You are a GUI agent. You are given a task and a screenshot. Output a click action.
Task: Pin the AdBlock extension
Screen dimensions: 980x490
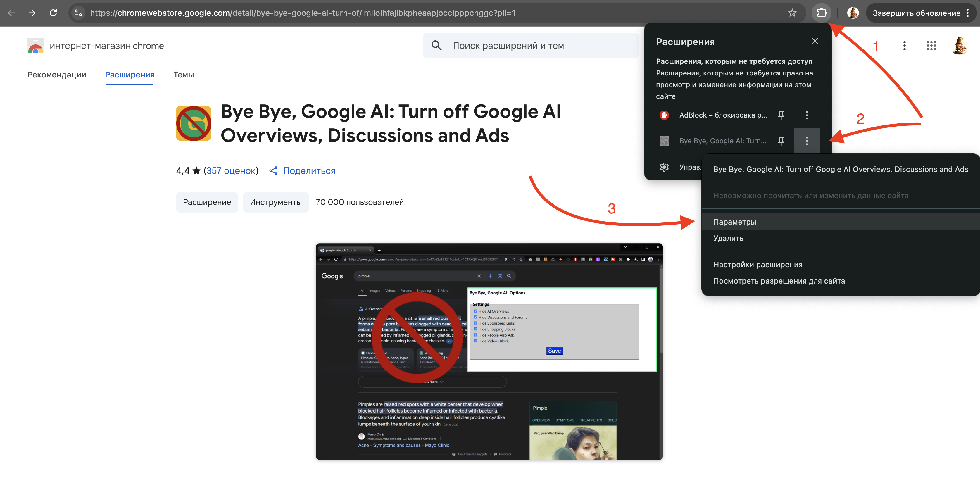(x=781, y=115)
